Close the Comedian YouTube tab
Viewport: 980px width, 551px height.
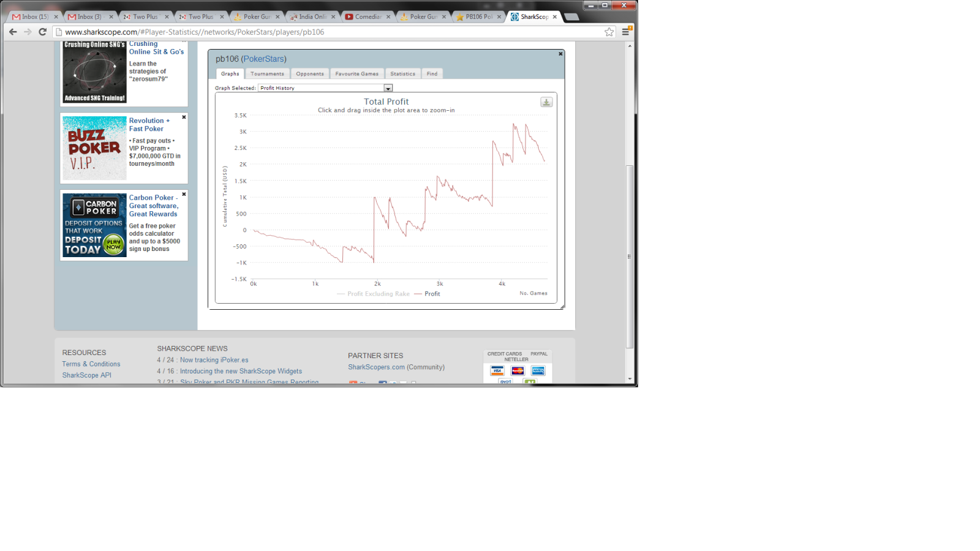pyautogui.click(x=388, y=17)
